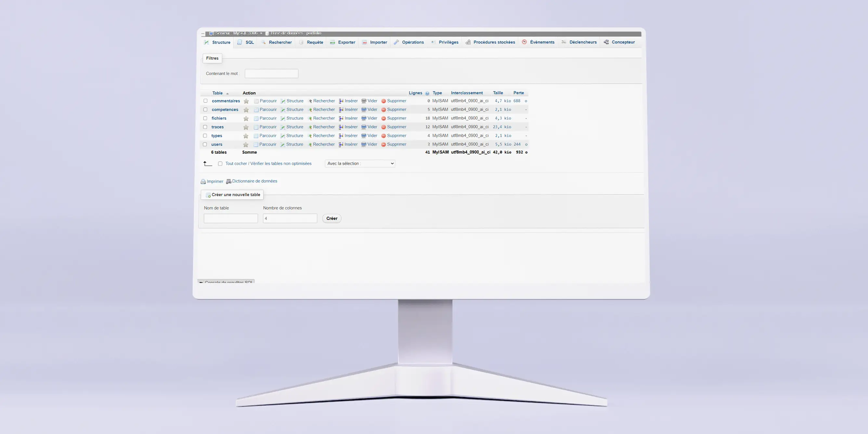Viewport: 868px width, 434px height.
Task: Open the Avec la sélection dropdown
Action: pos(360,164)
